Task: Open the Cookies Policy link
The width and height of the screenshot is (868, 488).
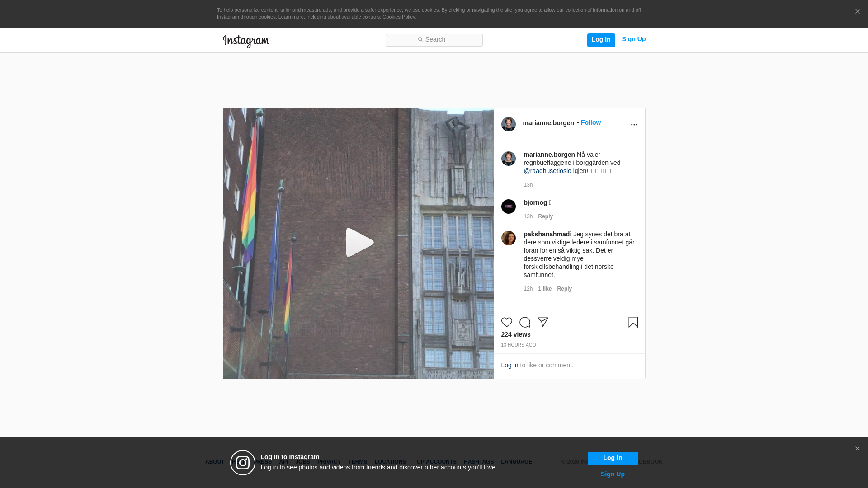Action: [399, 17]
